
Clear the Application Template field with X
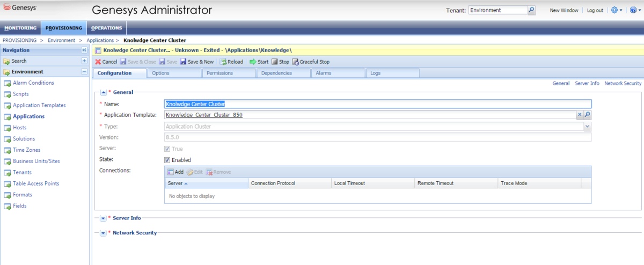(x=580, y=115)
